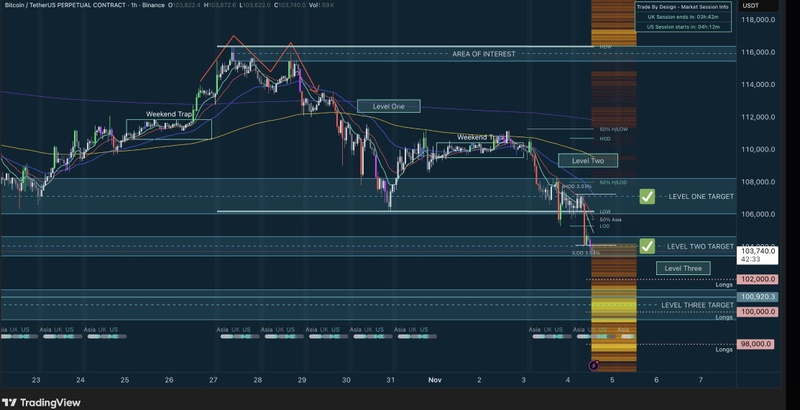Click the 106,000.0 price scale label

pyautogui.click(x=758, y=214)
